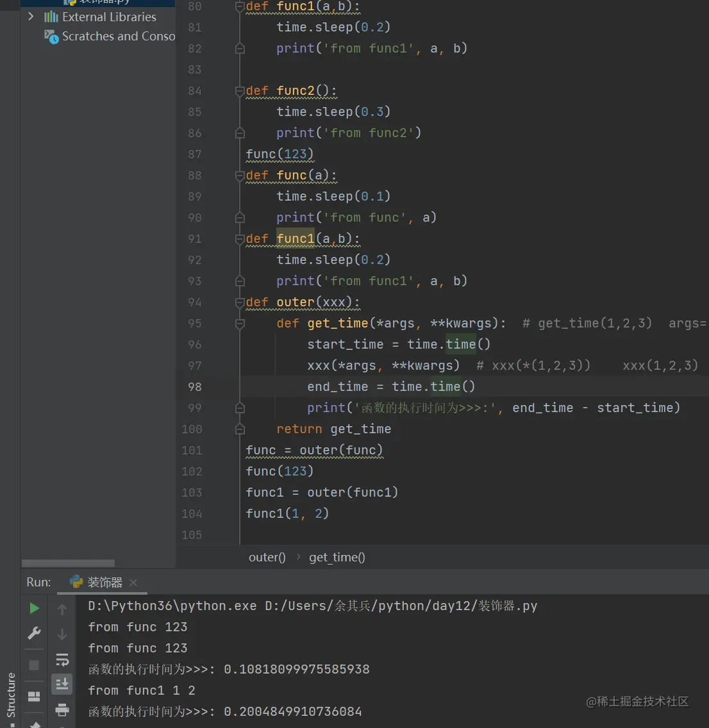Image resolution: width=709 pixels, height=728 pixels.
Task: Click the External Libraries bar-chart icon
Action: pos(51,17)
